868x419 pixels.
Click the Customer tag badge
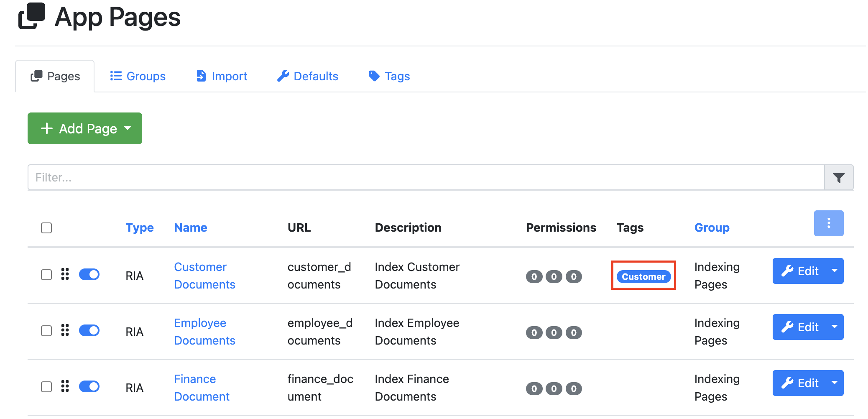coord(643,276)
